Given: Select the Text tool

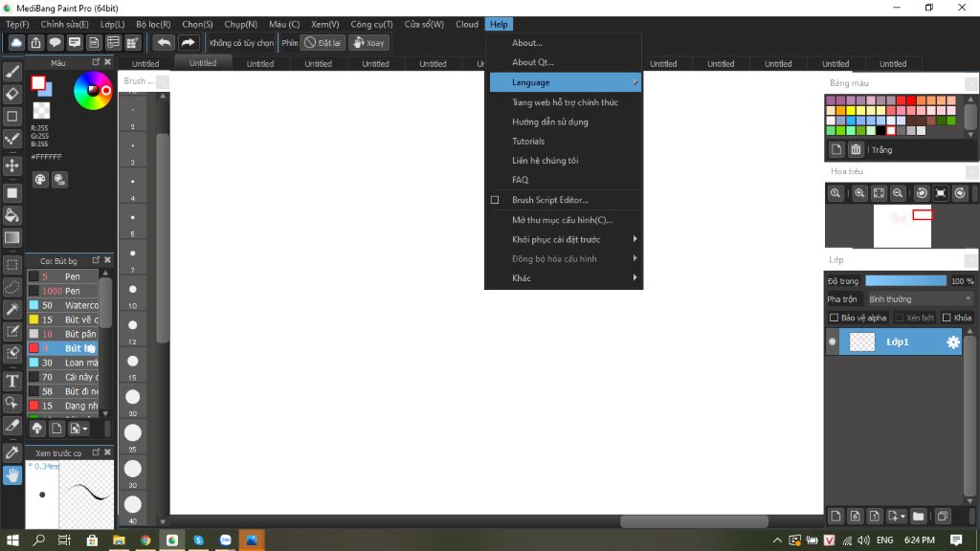Looking at the screenshot, I should pyautogui.click(x=11, y=381).
